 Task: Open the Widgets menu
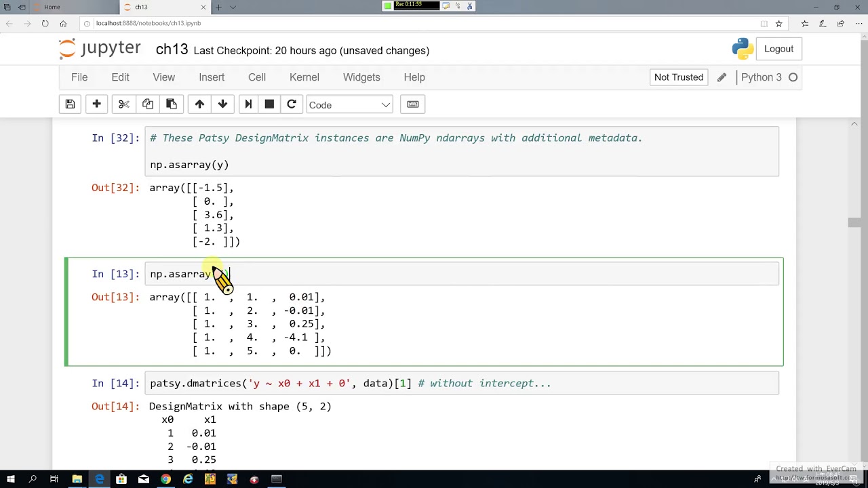pyautogui.click(x=361, y=77)
